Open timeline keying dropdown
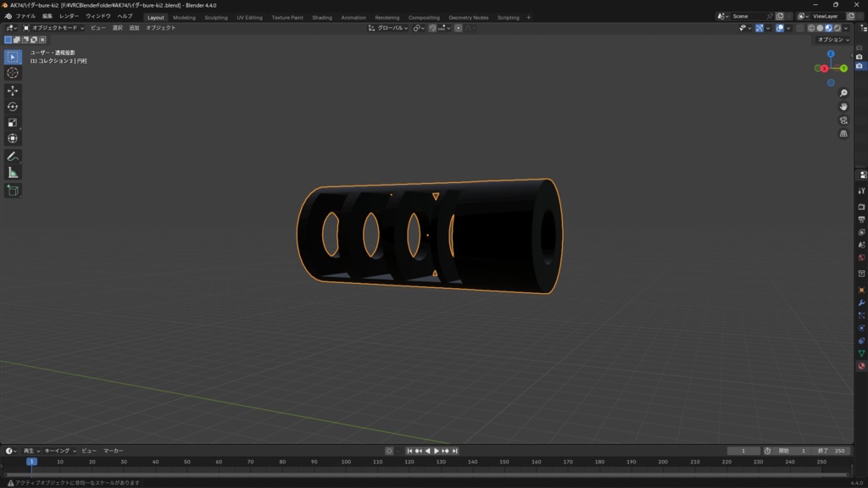This screenshot has width=868, height=488. [x=60, y=451]
